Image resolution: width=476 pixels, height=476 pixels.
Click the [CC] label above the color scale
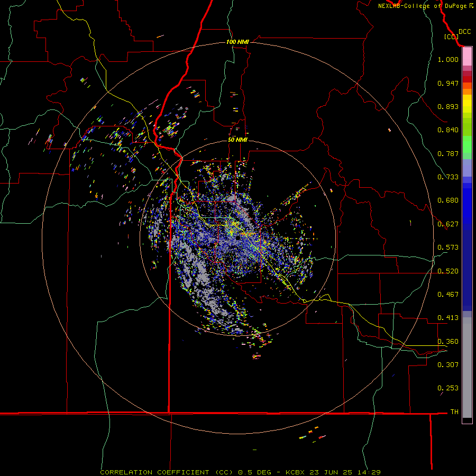tap(451, 36)
